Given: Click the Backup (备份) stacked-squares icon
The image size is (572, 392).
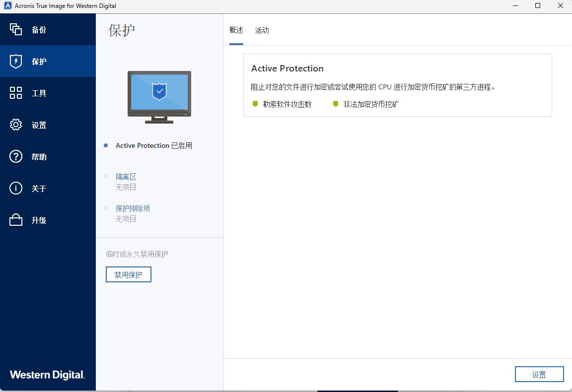Looking at the screenshot, I should (16, 29).
